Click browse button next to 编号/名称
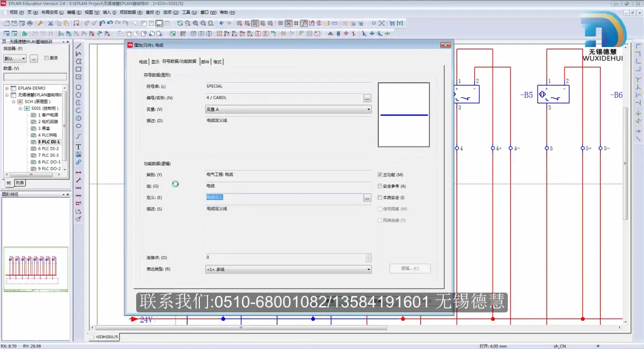644x349 pixels. 367,98
